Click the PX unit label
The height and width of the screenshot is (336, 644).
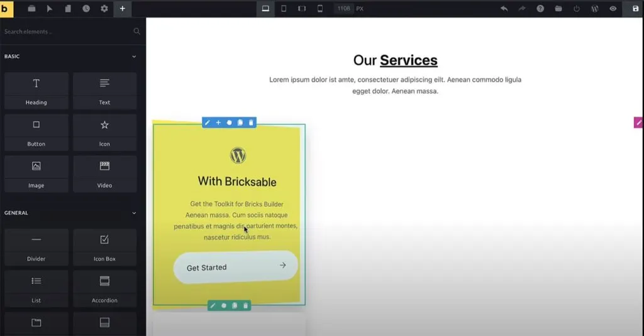[x=360, y=9]
